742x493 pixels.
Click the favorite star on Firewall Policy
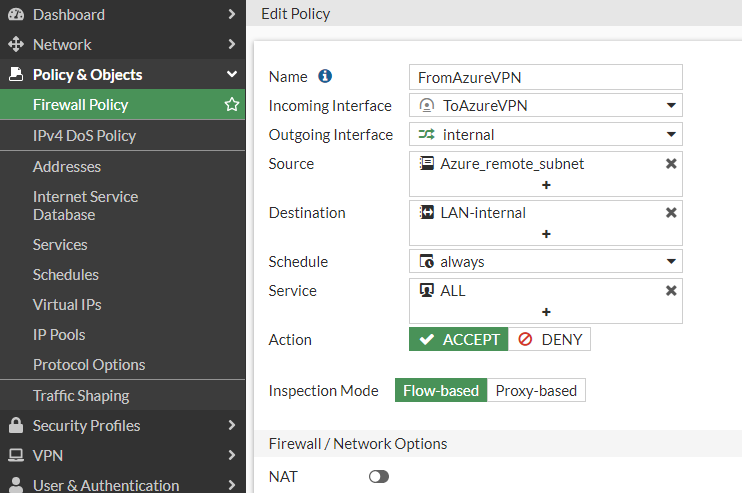coord(231,105)
